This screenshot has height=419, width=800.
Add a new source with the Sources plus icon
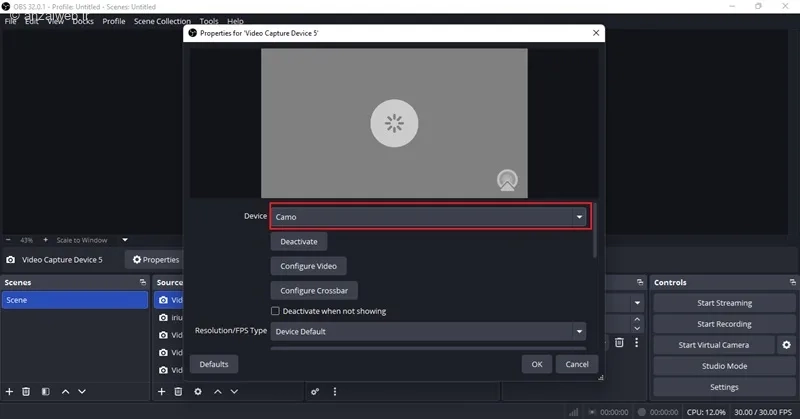pos(161,391)
